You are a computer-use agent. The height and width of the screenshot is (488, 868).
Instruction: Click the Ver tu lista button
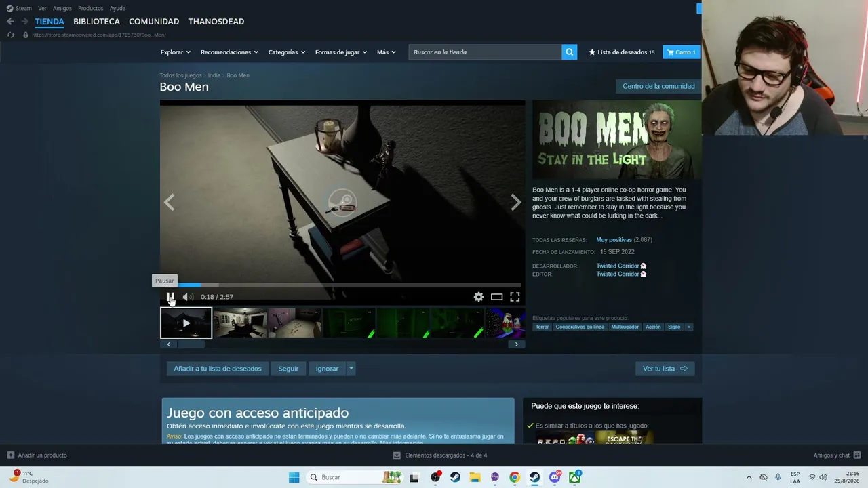tap(665, 369)
